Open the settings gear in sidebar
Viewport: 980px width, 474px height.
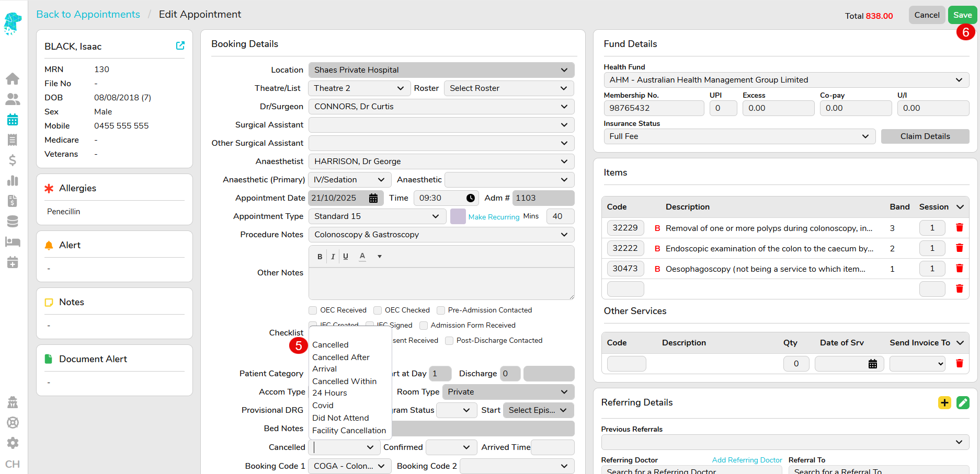coord(13,443)
